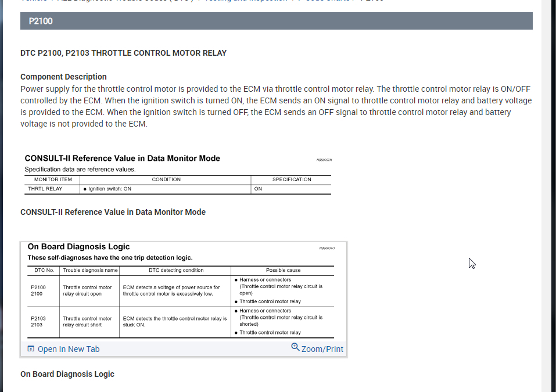Click 'relay is stuck ON' detecting condition cell

point(175,322)
